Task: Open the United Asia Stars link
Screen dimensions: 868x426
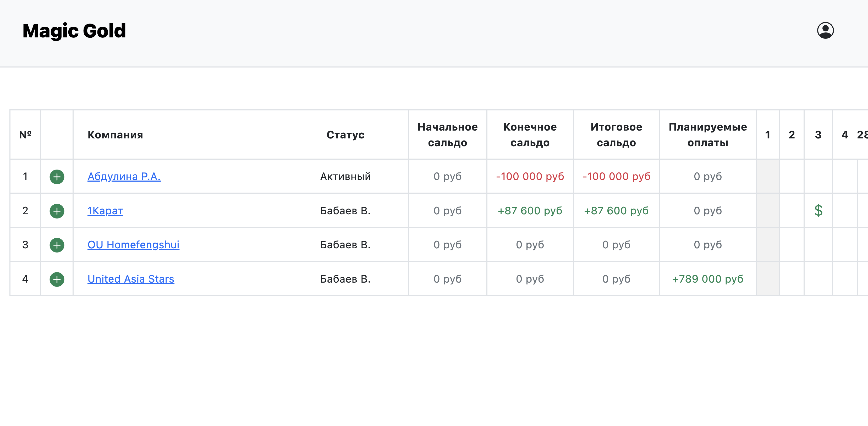Action: [x=131, y=279]
